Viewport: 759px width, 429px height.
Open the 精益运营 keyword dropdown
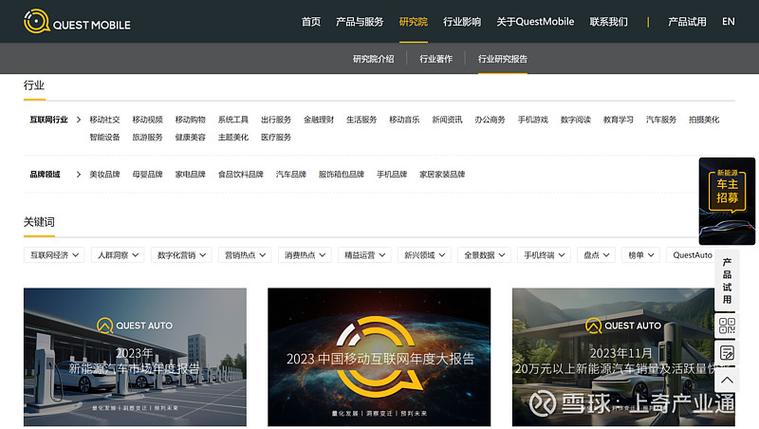tap(364, 255)
